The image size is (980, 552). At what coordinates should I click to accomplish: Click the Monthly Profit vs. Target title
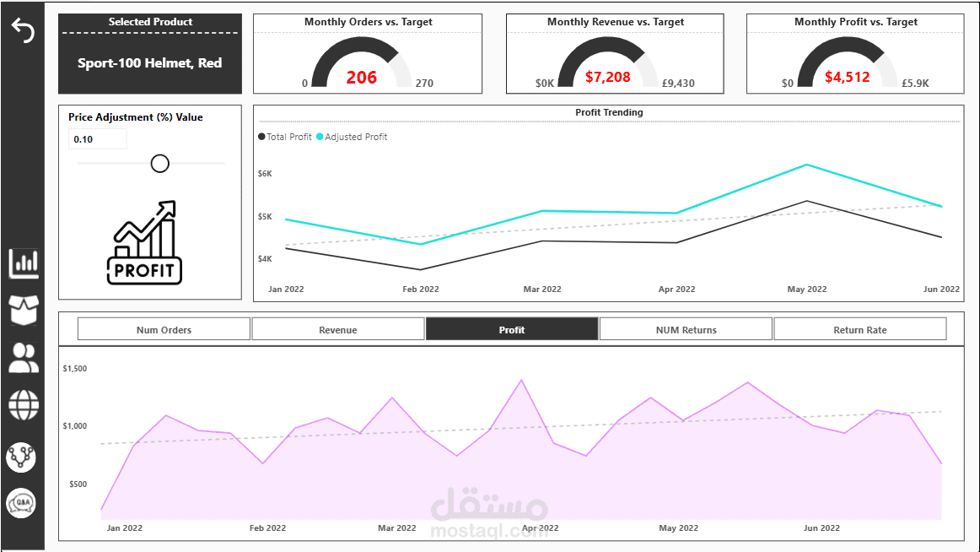[x=856, y=22]
